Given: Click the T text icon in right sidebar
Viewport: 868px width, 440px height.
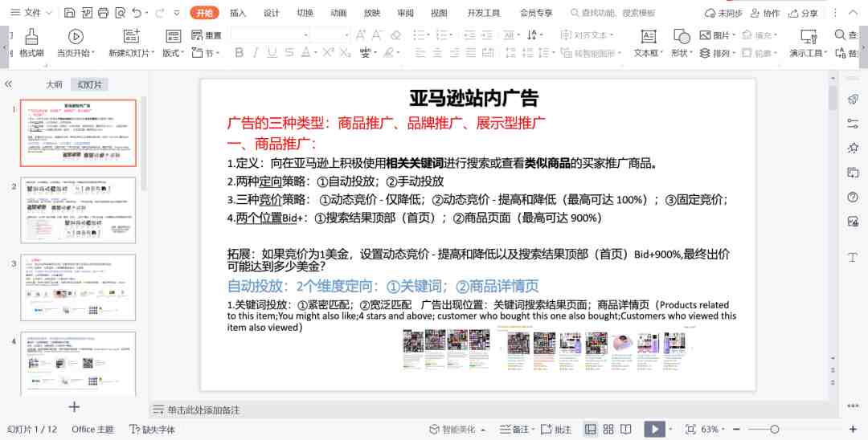Looking at the screenshot, I should click(853, 258).
